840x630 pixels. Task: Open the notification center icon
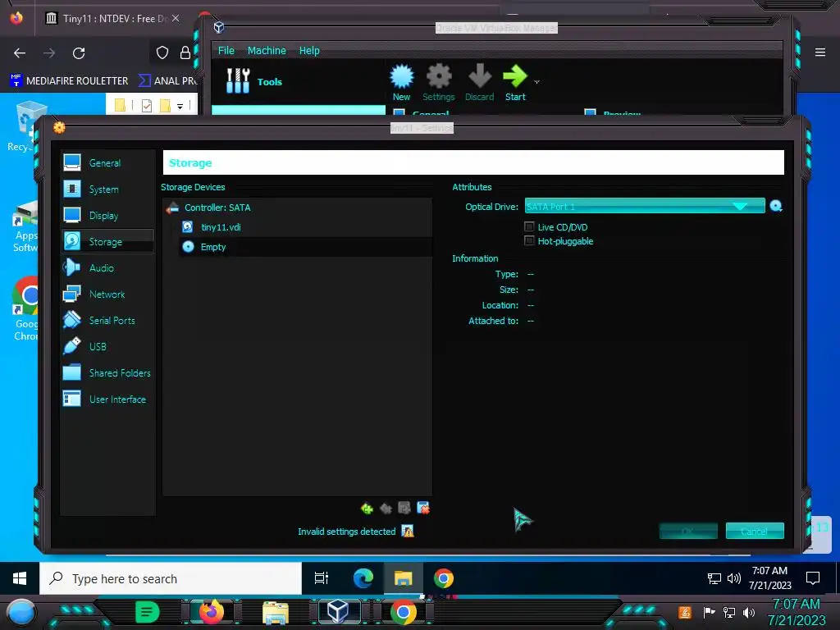pos(813,578)
